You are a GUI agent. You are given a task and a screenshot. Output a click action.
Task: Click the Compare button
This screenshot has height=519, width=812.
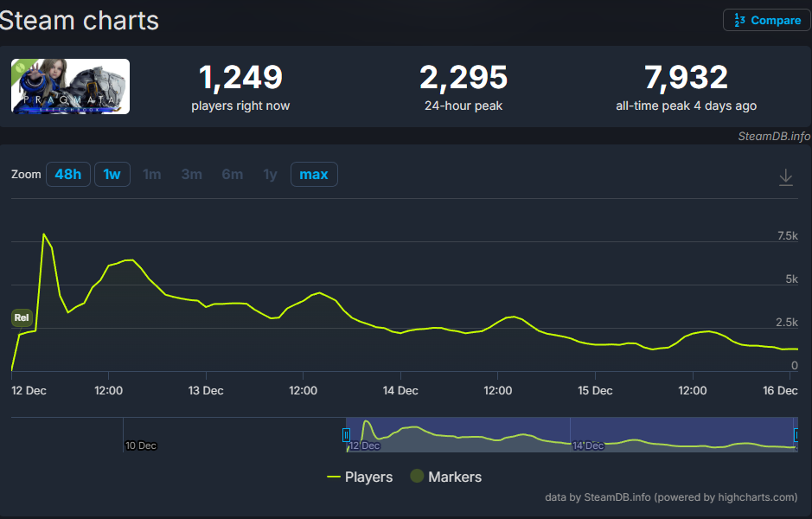766,20
